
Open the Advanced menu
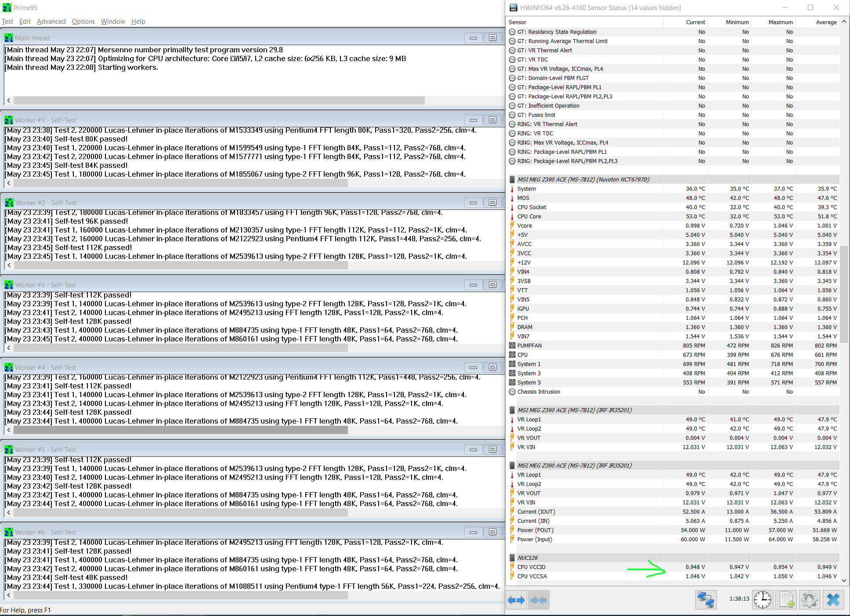[x=51, y=22]
